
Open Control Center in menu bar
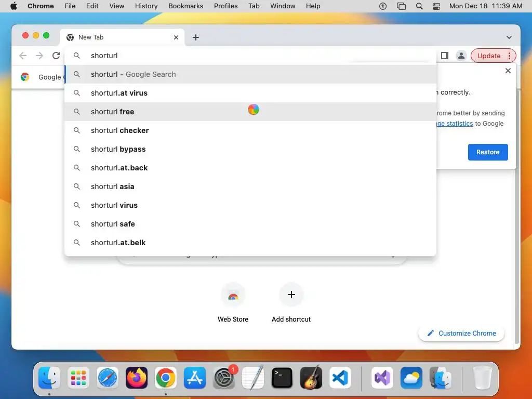click(436, 6)
